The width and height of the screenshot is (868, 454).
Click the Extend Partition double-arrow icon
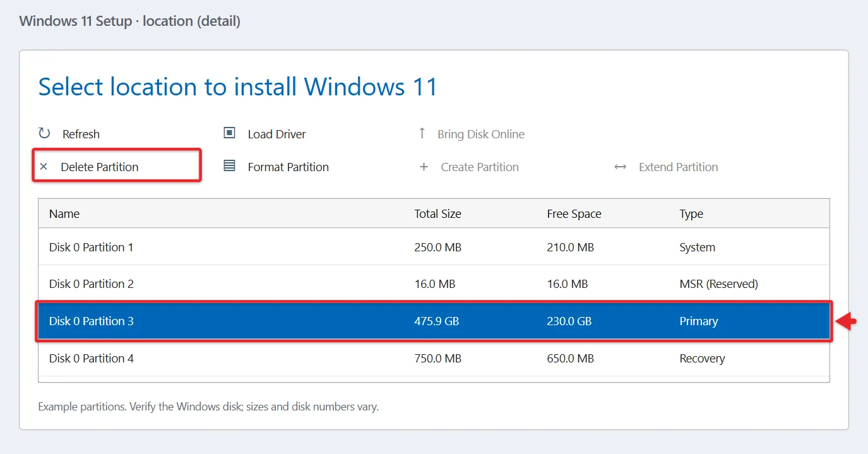[x=620, y=167]
